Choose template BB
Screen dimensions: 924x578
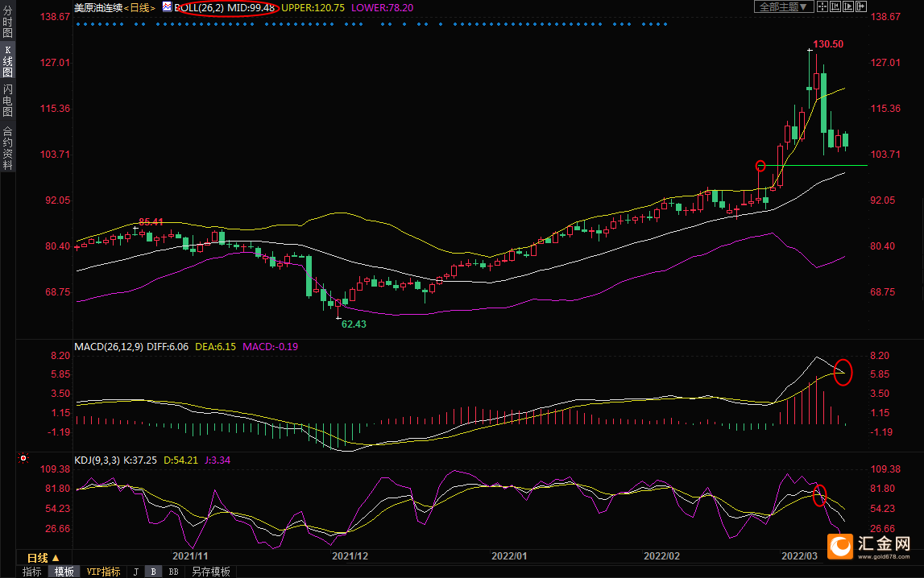click(173, 572)
